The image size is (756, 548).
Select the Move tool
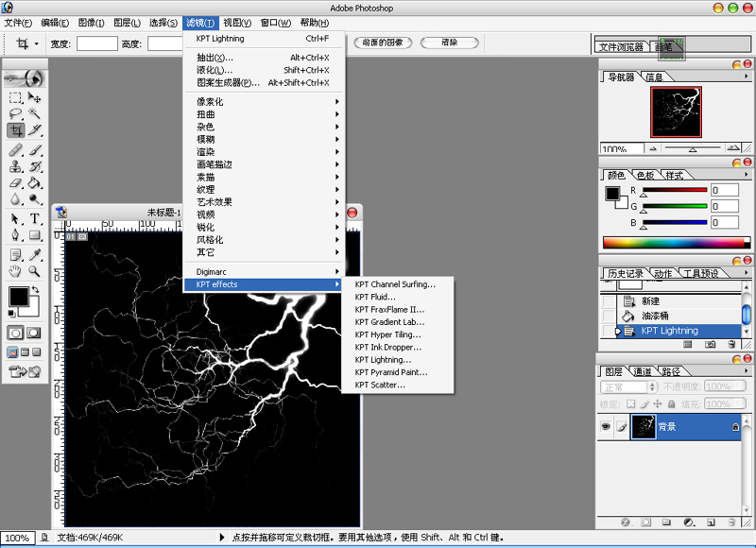pos(34,98)
